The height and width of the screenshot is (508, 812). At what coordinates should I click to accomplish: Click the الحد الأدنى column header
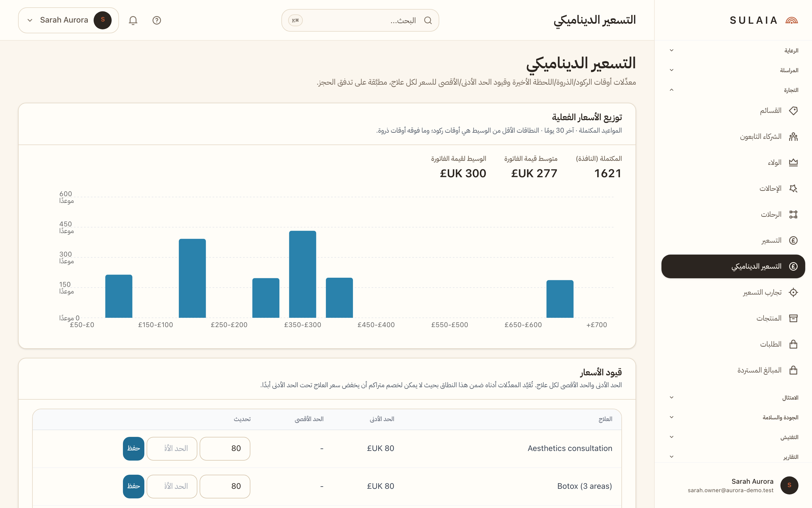(382, 419)
